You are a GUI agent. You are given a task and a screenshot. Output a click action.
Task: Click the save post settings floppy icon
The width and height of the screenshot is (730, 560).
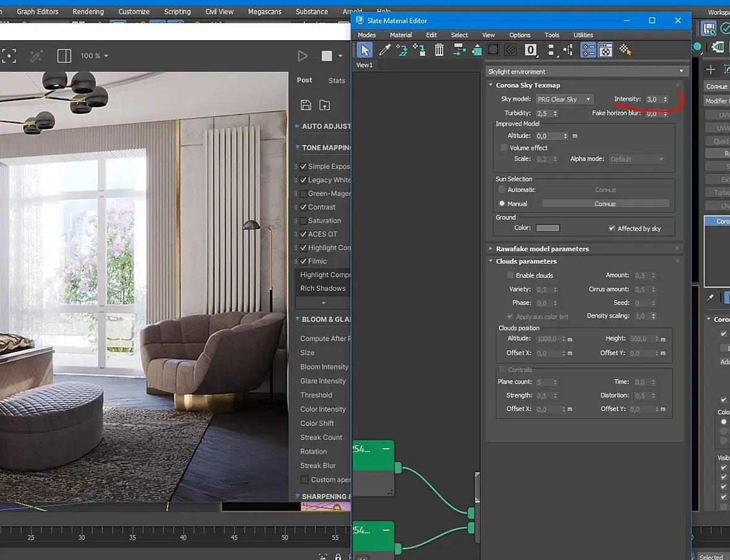tap(305, 105)
